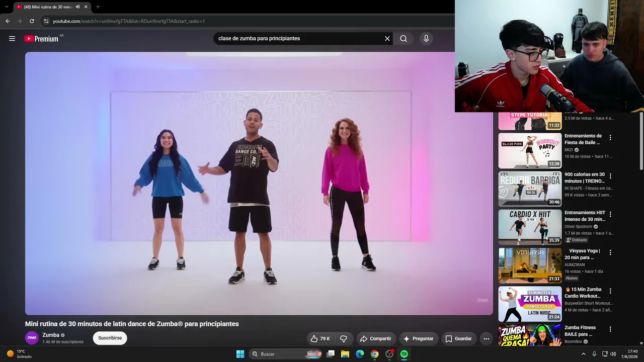This screenshot has width=644, height=362.
Task: Open the Windows Start menu
Action: tap(240, 354)
